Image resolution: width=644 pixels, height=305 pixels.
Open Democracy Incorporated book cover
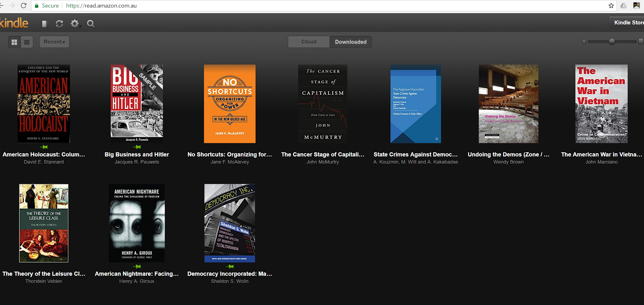pos(230,223)
